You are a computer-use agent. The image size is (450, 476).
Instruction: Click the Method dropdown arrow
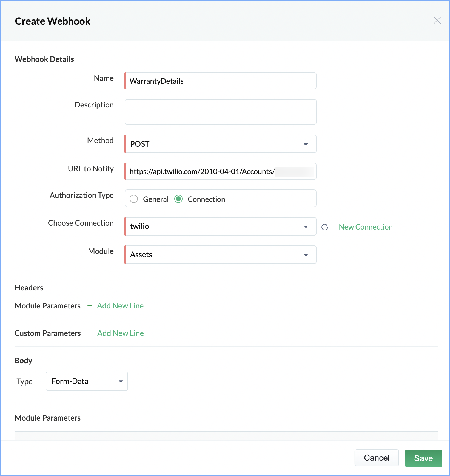(306, 144)
